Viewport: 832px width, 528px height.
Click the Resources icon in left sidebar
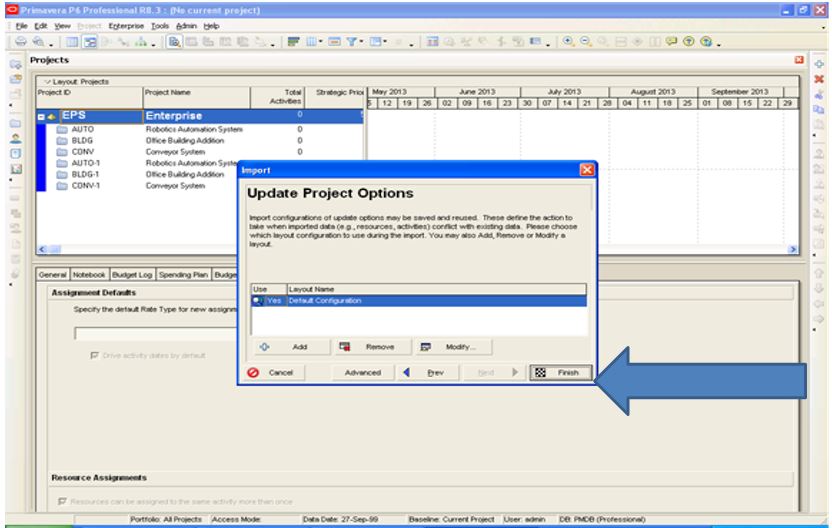coord(16,141)
